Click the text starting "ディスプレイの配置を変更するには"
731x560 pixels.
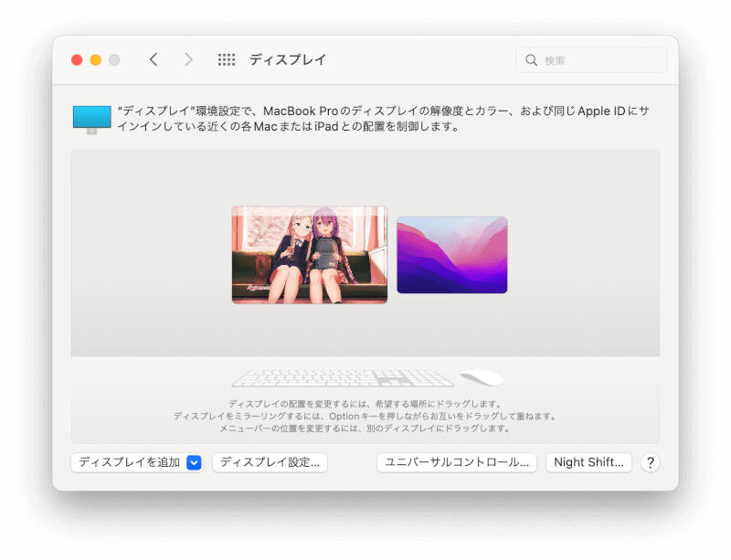[x=365, y=404]
